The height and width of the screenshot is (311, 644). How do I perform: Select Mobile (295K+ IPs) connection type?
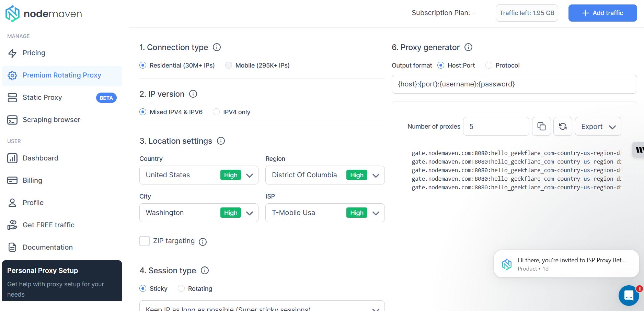tap(229, 65)
